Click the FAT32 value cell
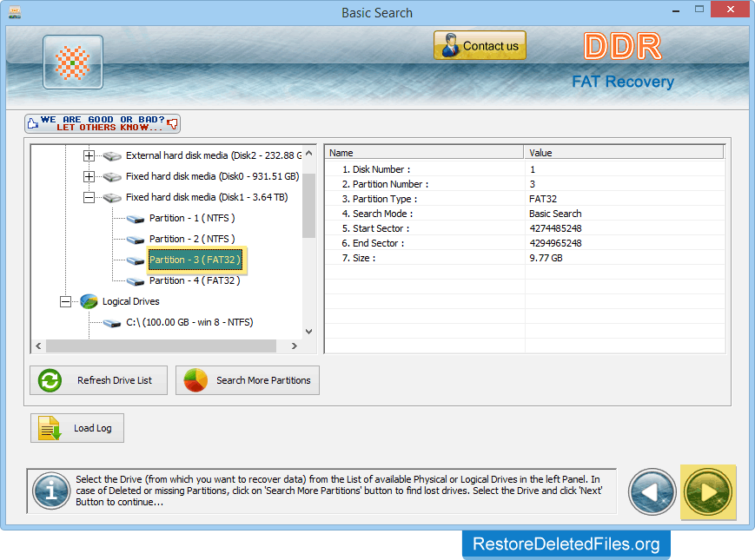This screenshot has height=560, width=755. 543,199
